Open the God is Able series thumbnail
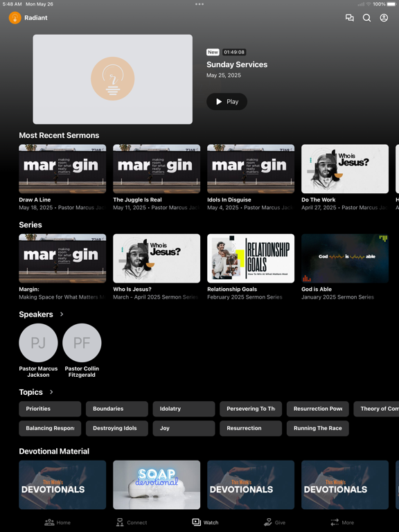The height and width of the screenshot is (532, 399). [345, 258]
